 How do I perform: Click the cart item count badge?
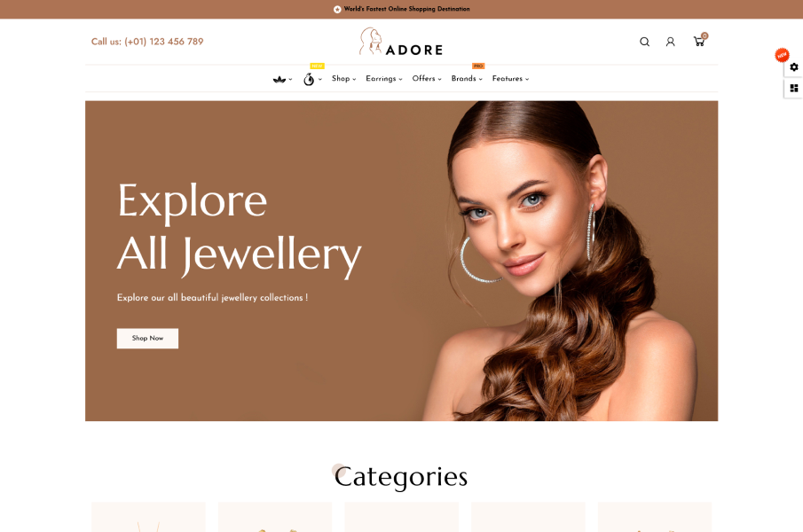[705, 35]
